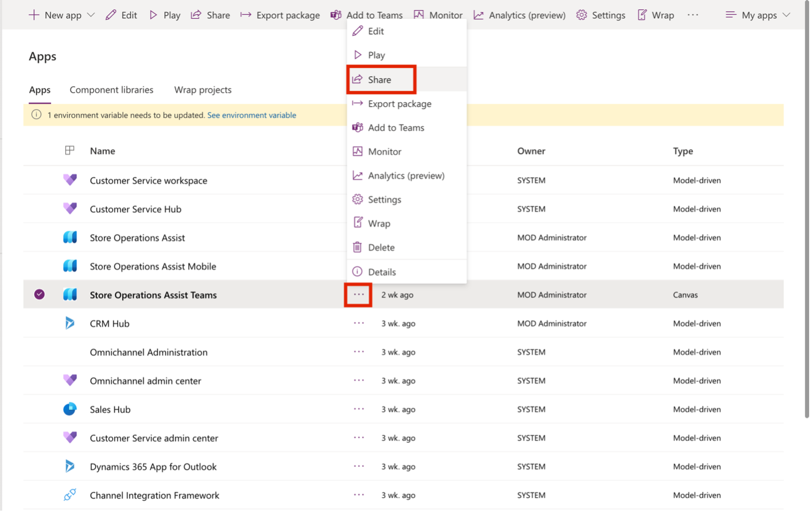
Task: Click the Omnichannel admin center icon
Action: click(x=70, y=381)
